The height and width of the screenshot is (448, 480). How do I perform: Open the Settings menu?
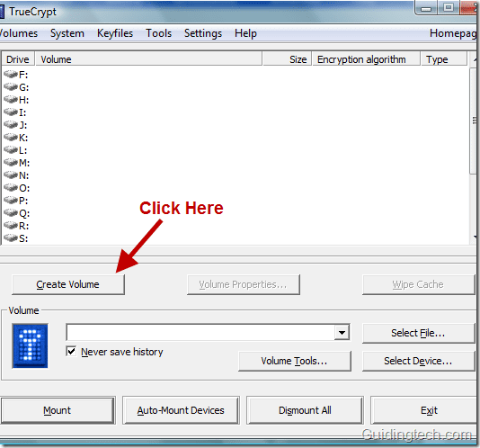tap(203, 33)
